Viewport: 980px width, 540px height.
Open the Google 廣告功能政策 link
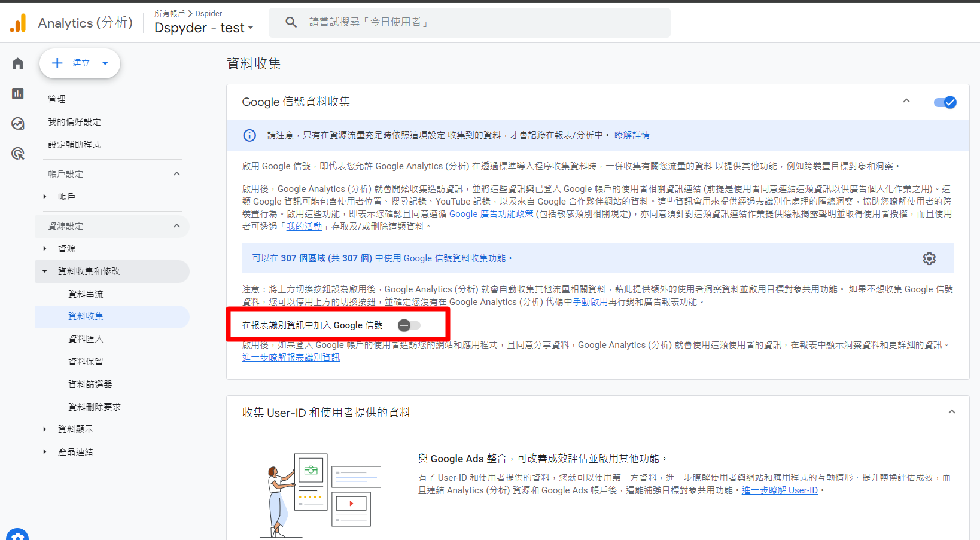pyautogui.click(x=491, y=214)
